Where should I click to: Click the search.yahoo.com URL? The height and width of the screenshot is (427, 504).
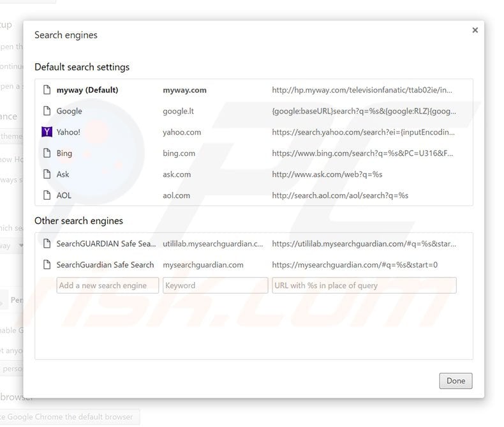[364, 132]
